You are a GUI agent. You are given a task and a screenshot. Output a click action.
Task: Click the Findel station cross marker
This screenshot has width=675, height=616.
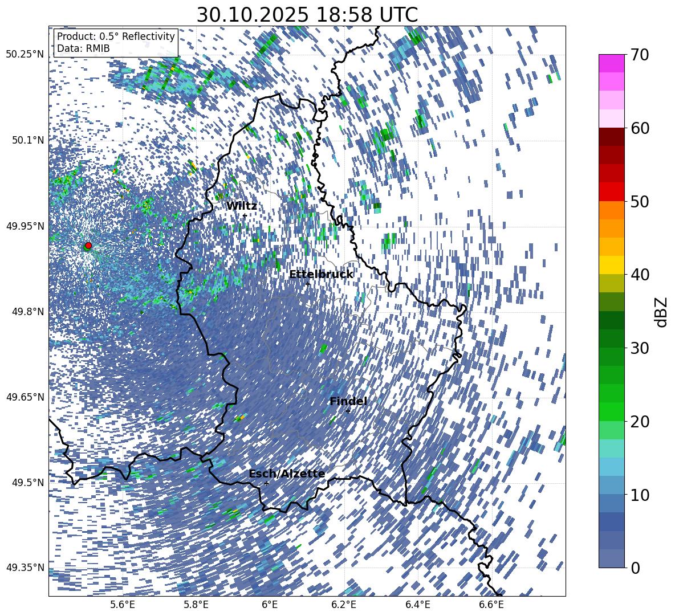click(x=348, y=411)
